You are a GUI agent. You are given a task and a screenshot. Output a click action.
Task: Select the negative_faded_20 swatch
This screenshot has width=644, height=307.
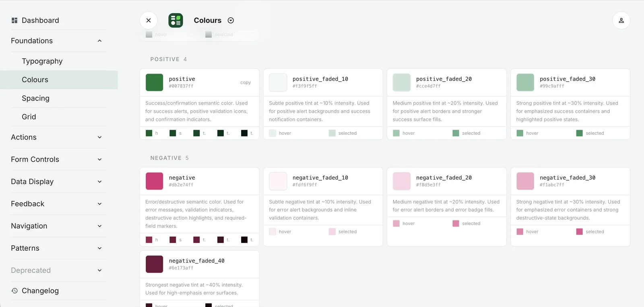401,181
